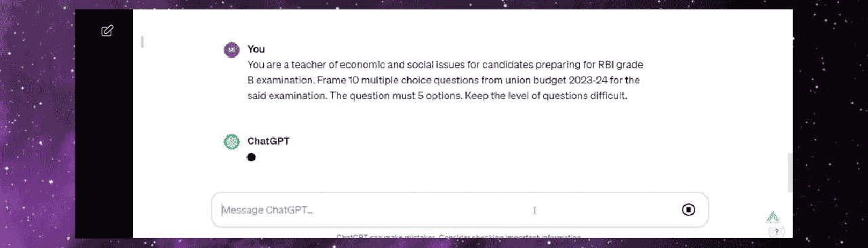The height and width of the screenshot is (248, 868).
Task: Start a new chat with the compose icon
Action: point(106,30)
